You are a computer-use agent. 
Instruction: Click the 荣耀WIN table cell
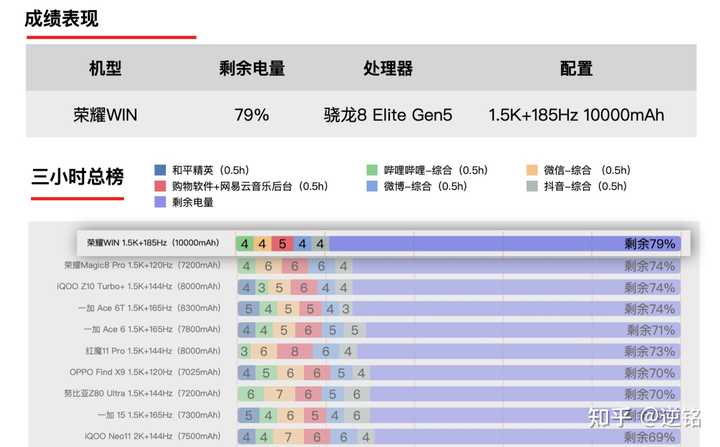click(105, 115)
